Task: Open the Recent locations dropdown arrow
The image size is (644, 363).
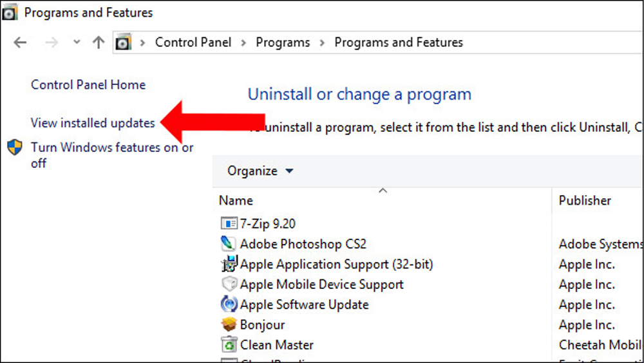Action: 77,42
